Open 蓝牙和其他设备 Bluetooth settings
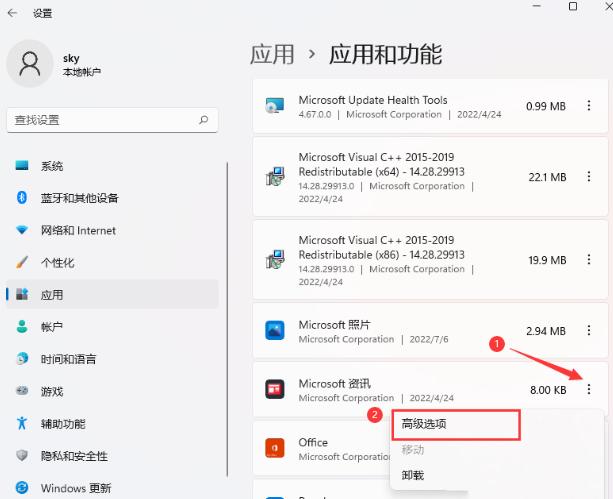The width and height of the screenshot is (613, 499). coord(79,198)
